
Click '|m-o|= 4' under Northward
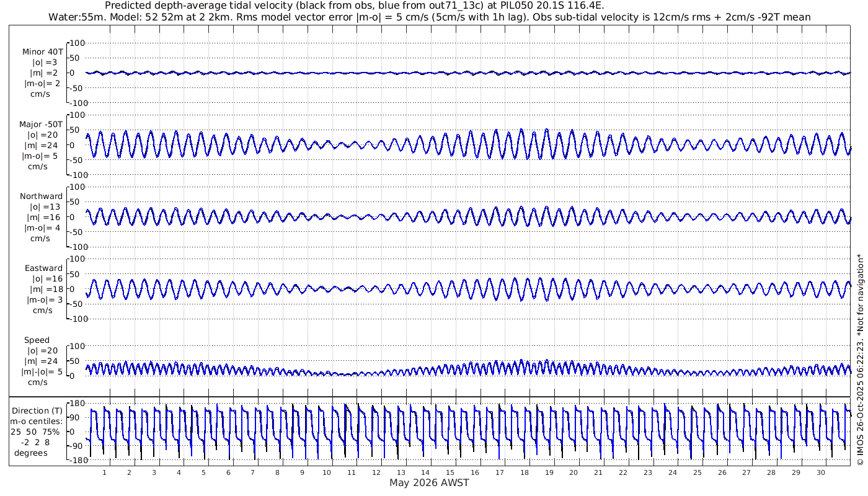[42, 228]
